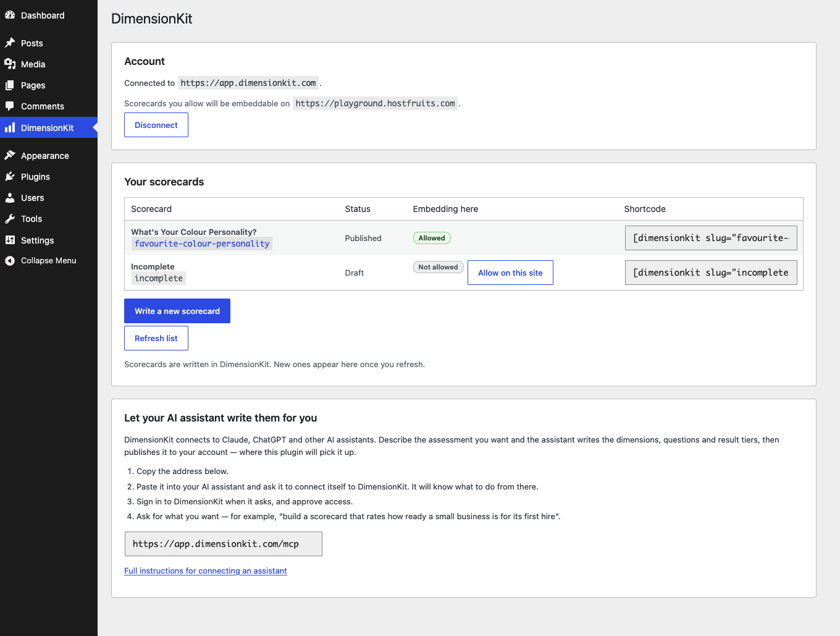
Task: Navigate to the Pages section
Action: [x=33, y=85]
